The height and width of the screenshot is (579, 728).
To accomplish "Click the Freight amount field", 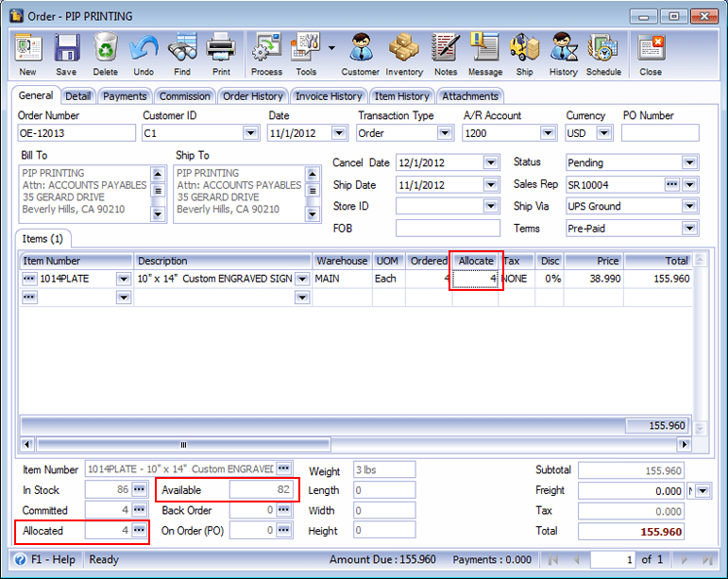I will coord(631,491).
